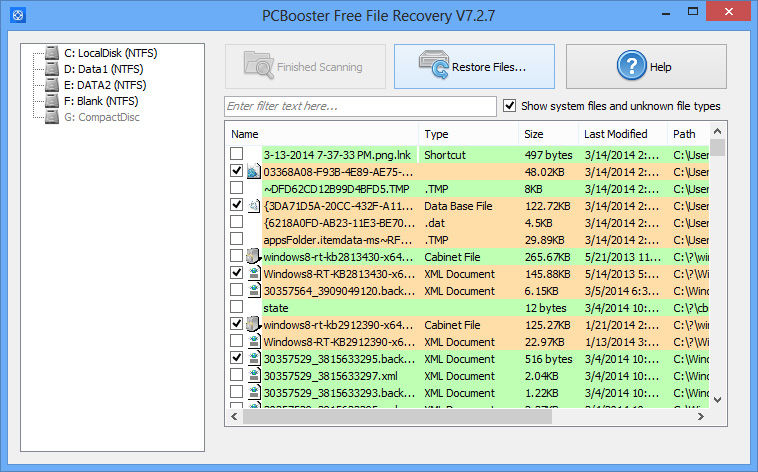Click XML icon of Windows8-RT-KB2813430-x6 row
Image resolution: width=758 pixels, height=472 pixels.
coord(254,274)
